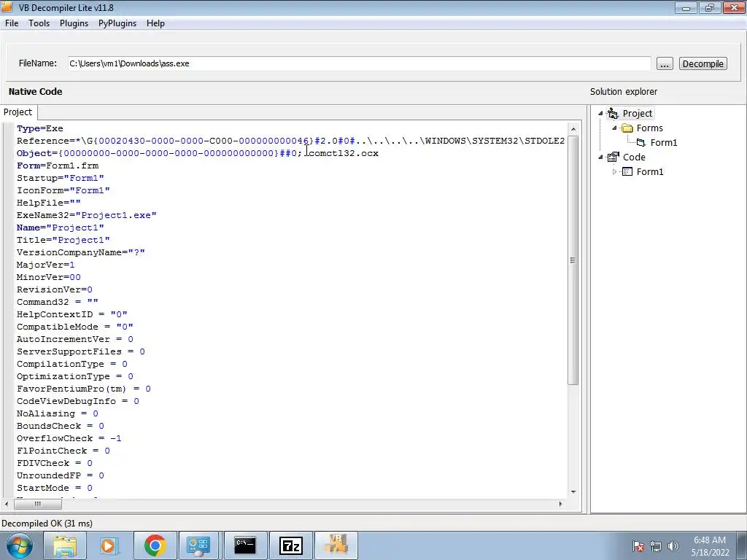Click the Decompile button

coord(703,64)
